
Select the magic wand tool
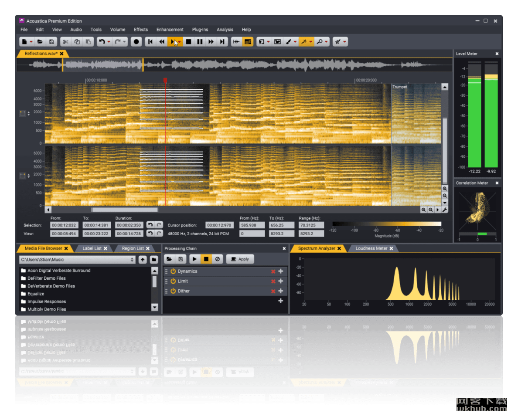pyautogui.click(x=304, y=41)
